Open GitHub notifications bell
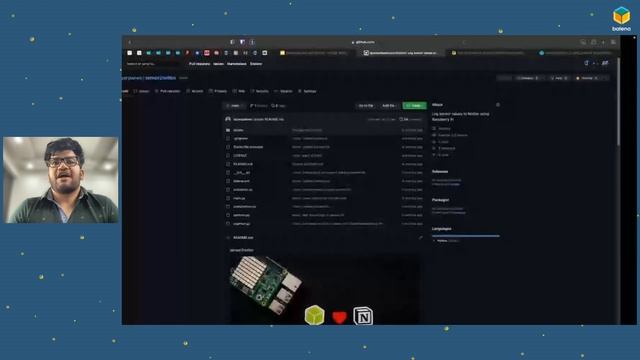 click(587, 63)
